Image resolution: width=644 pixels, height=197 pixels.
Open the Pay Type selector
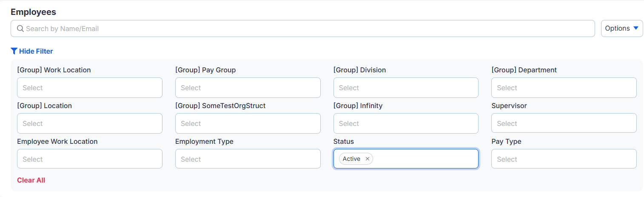point(564,159)
